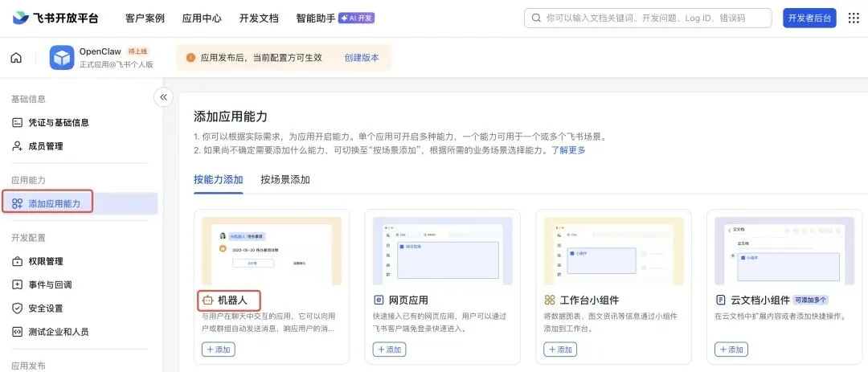868x372 pixels.
Task: Click the robot icon beside 机器人
Action: click(x=207, y=300)
